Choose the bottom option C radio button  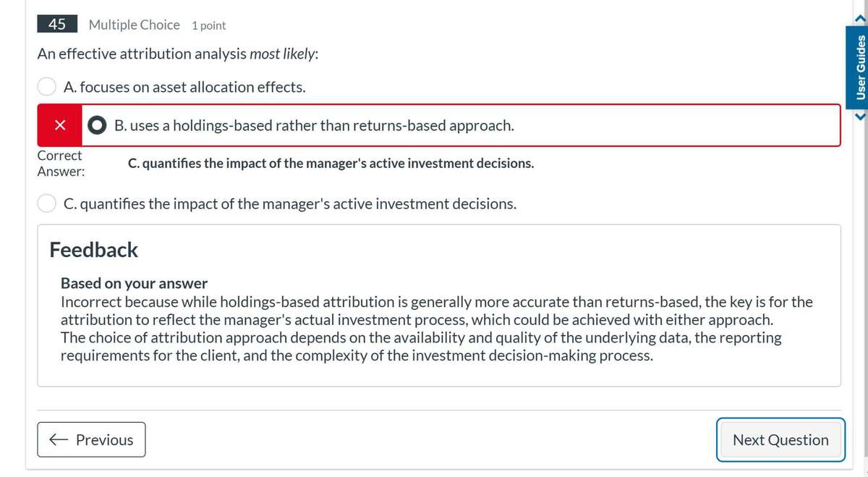coord(47,204)
